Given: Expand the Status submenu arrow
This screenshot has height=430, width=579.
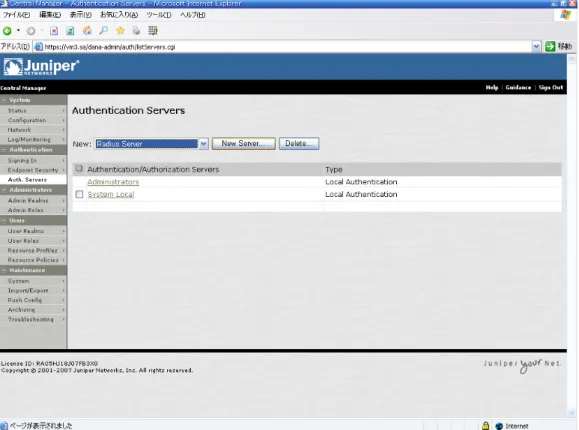Looking at the screenshot, I should (64, 110).
